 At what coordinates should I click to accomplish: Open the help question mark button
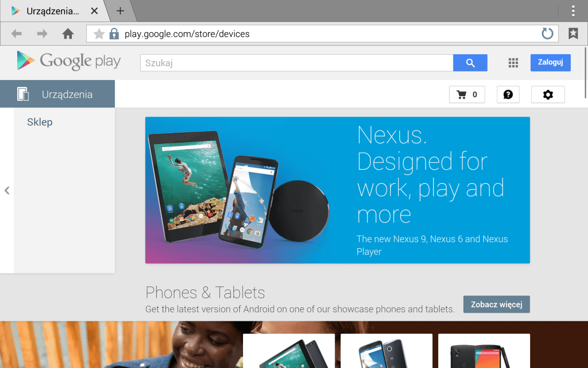point(508,95)
